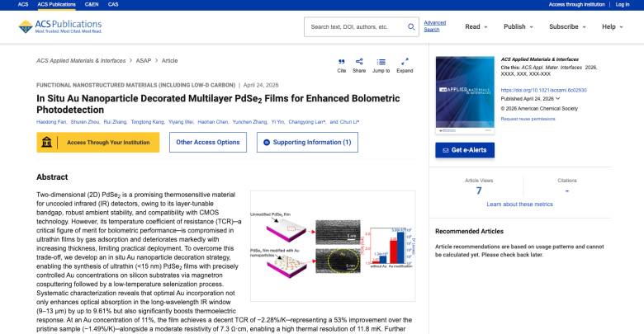Open Advanced Search link
The width and height of the screenshot is (644, 334).
point(434,26)
